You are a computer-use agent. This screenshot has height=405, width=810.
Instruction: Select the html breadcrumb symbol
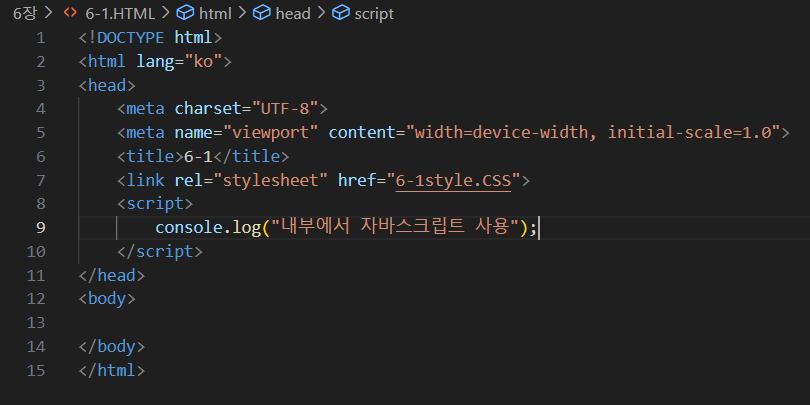pos(215,13)
